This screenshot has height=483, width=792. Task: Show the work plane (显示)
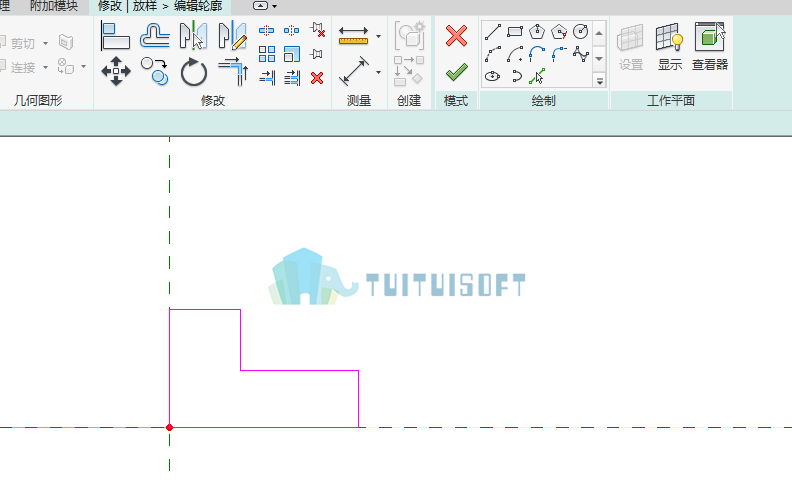[670, 46]
